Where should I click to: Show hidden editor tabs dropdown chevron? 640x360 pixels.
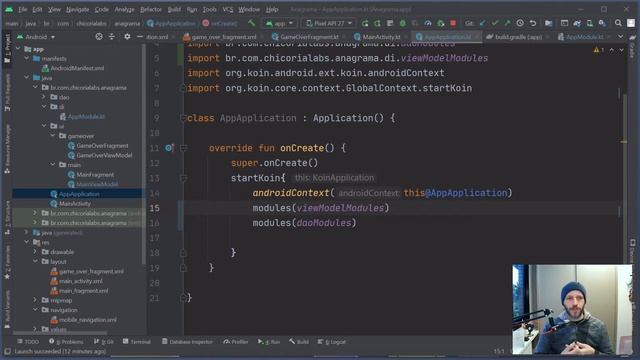621,37
